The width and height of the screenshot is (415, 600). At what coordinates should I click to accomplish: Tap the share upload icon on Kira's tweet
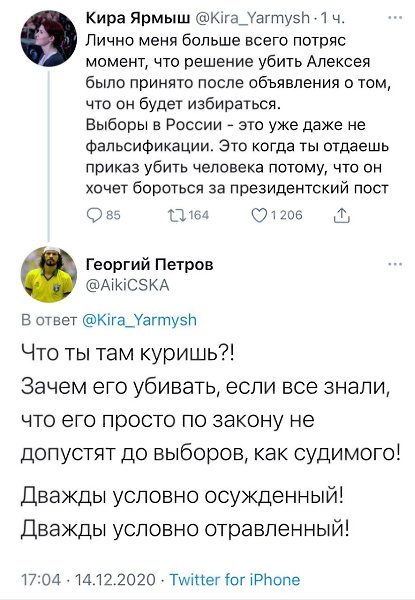(342, 216)
